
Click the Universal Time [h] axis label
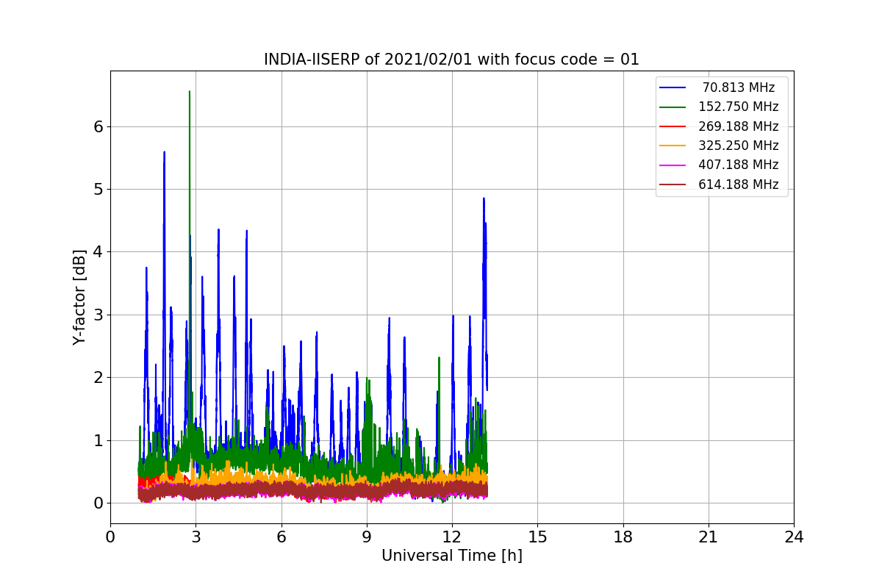coord(451,556)
